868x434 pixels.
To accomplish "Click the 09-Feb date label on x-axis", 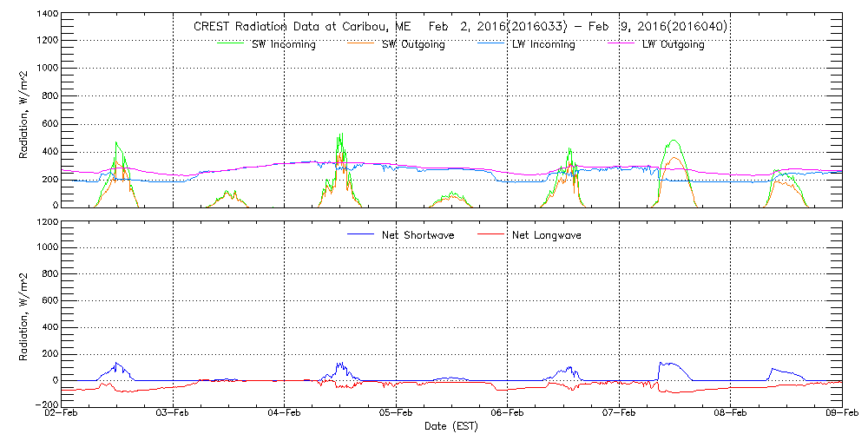I will pyautogui.click(x=840, y=414).
